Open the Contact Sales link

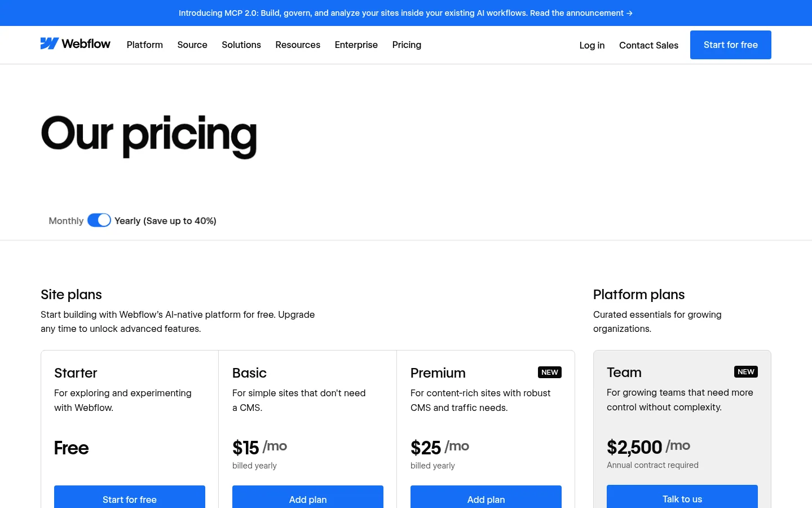648,45
